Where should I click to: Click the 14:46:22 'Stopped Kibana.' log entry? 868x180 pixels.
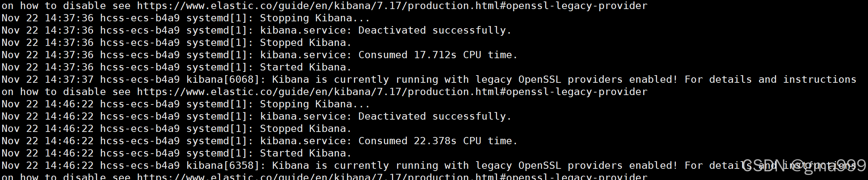[176, 129]
